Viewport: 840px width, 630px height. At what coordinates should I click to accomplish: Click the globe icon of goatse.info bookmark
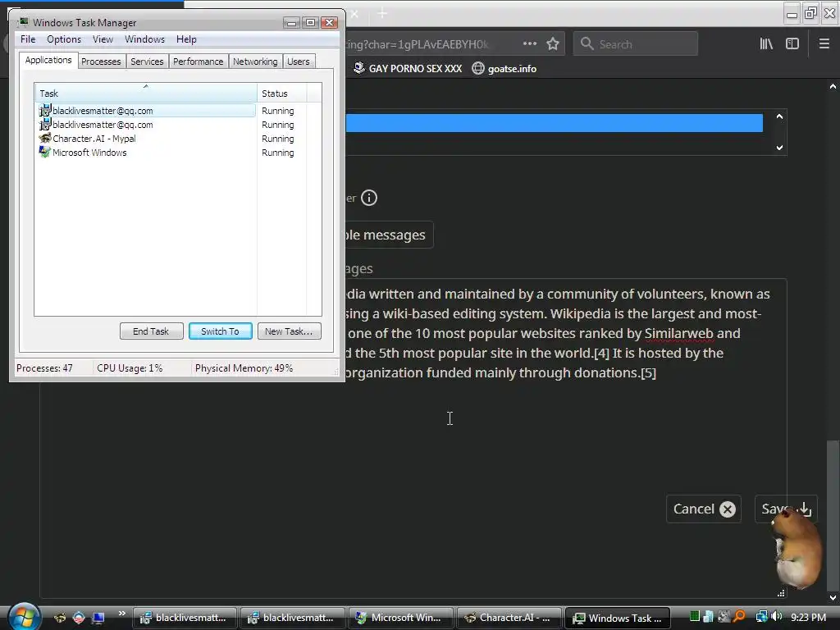(478, 69)
